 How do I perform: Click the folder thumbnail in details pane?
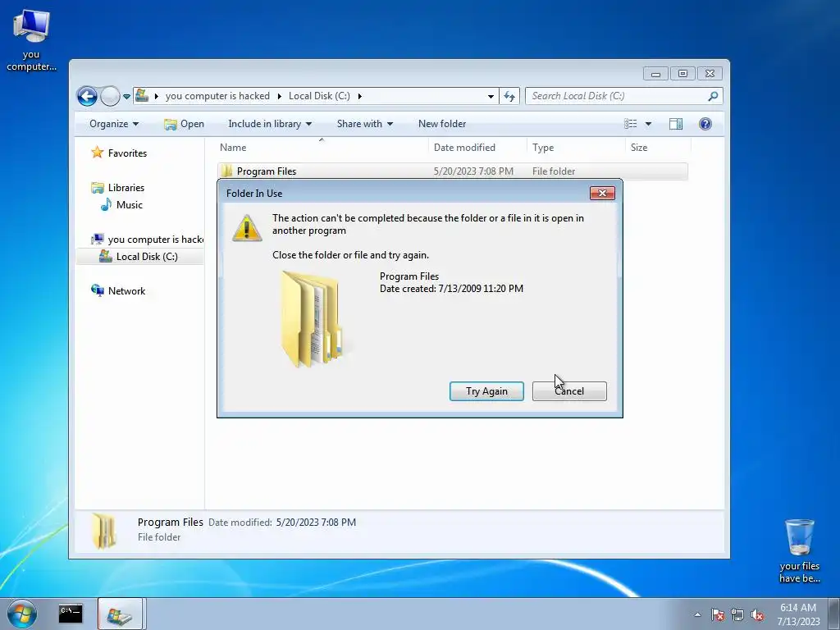pyautogui.click(x=103, y=531)
